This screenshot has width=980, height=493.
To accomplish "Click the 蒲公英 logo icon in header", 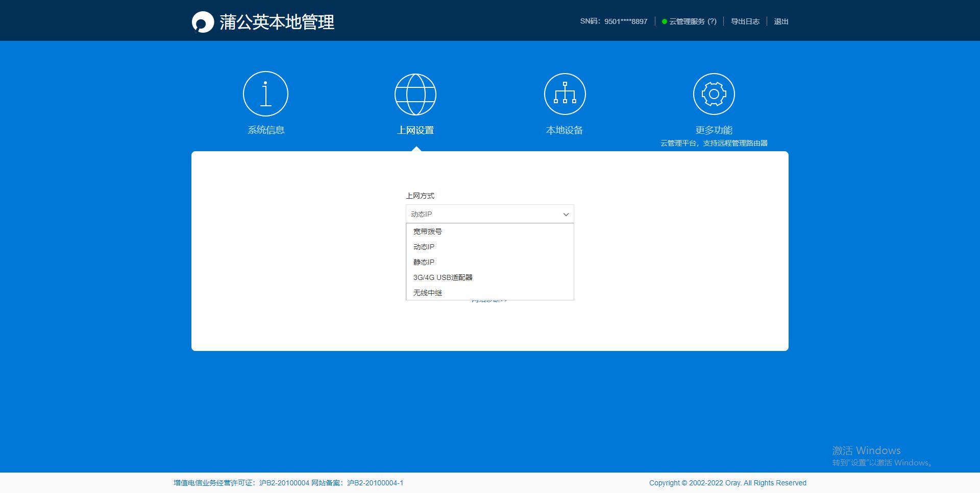I will pos(203,22).
